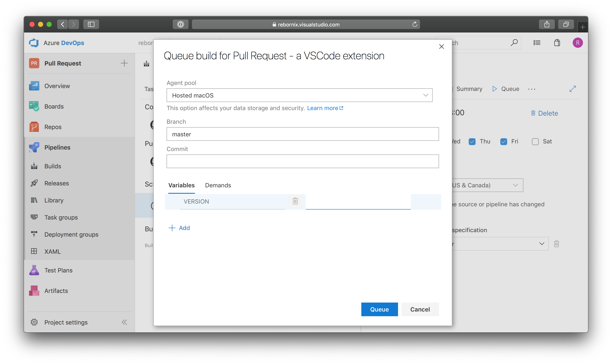
Task: Collapse the sidebar with double chevron
Action: (x=124, y=322)
